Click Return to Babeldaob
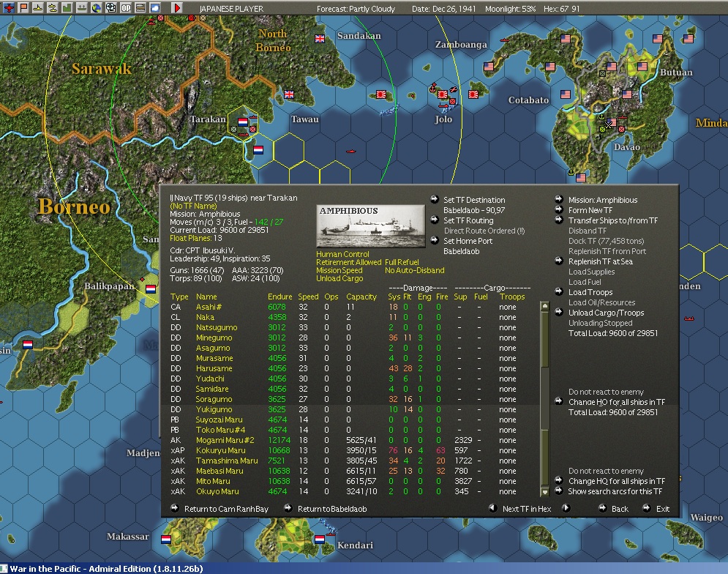728x574 pixels. pyautogui.click(x=332, y=509)
